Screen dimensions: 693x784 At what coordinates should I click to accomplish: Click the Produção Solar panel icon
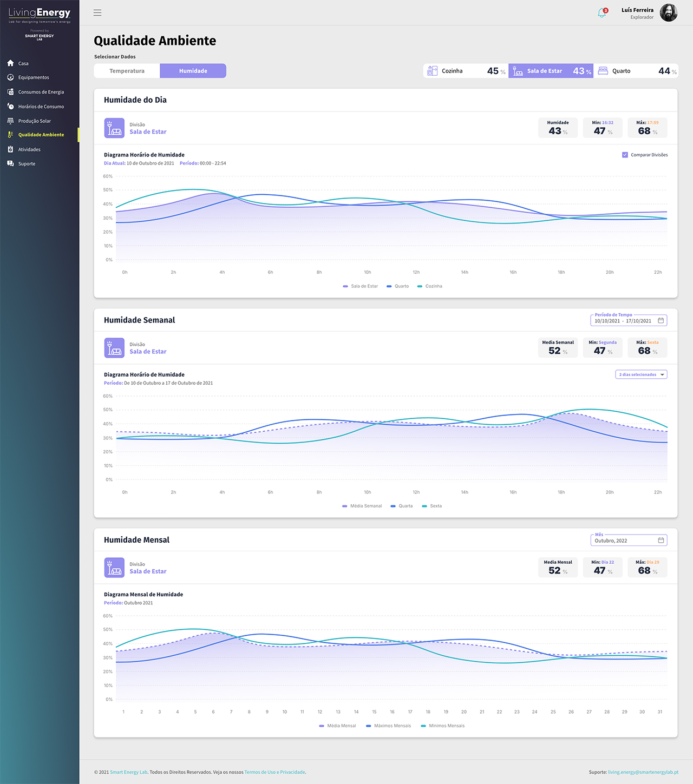[x=10, y=121]
